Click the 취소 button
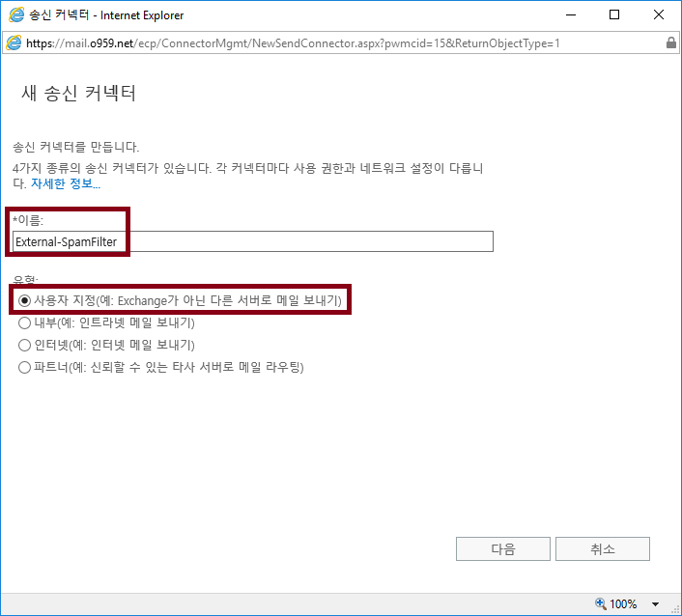 (603, 548)
